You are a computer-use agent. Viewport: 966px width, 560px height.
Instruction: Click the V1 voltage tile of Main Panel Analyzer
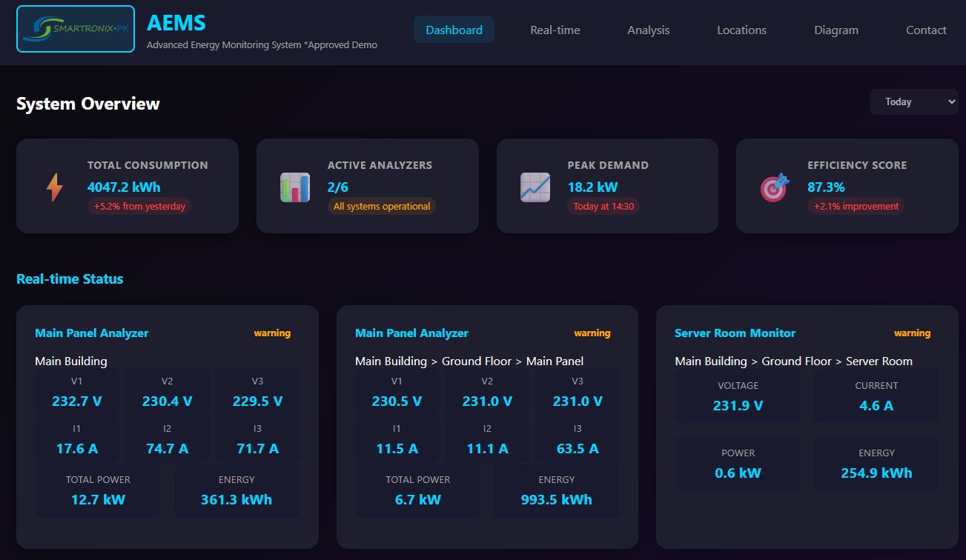point(77,392)
